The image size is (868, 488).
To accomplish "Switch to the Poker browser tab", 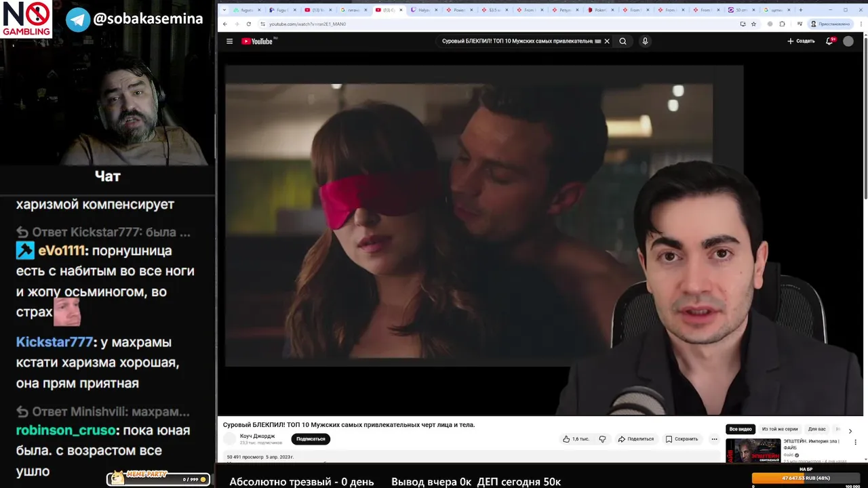I will [599, 10].
